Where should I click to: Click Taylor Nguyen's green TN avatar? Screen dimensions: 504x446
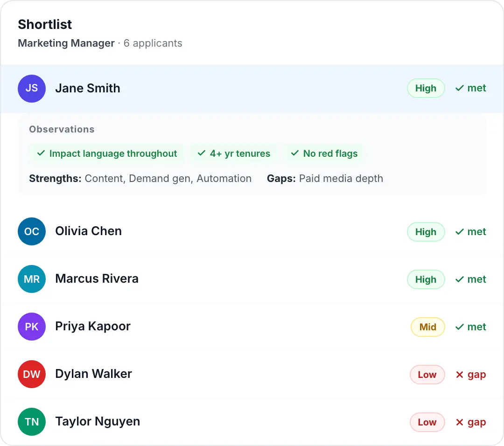pyautogui.click(x=31, y=422)
